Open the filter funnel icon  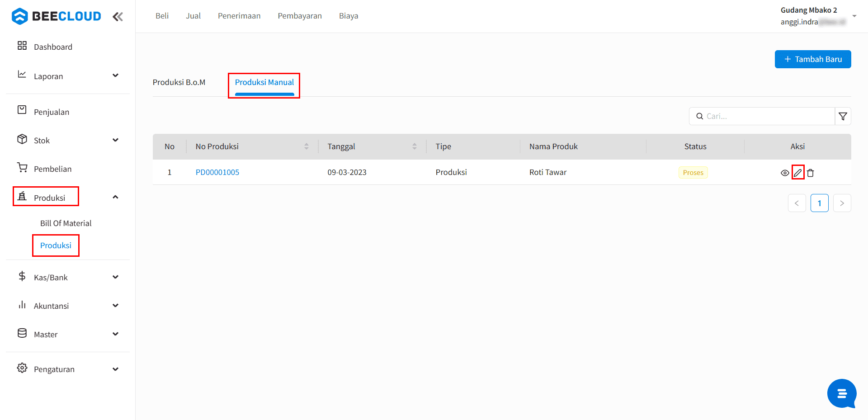pos(843,116)
